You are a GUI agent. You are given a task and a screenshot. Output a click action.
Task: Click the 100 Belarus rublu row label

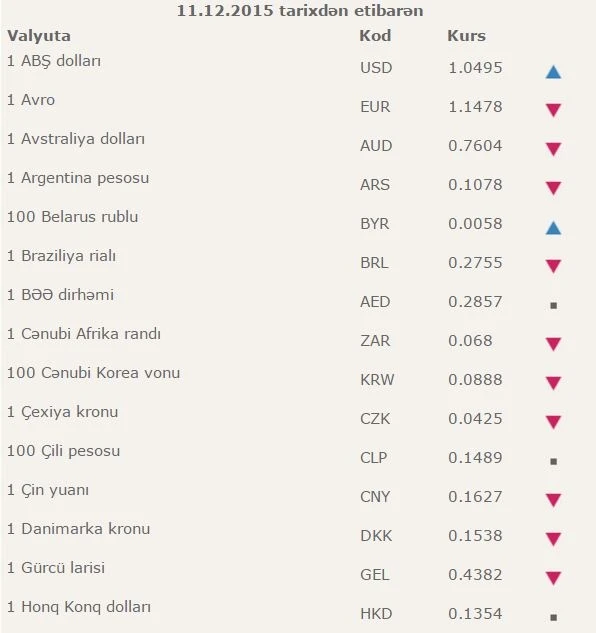pos(73,216)
